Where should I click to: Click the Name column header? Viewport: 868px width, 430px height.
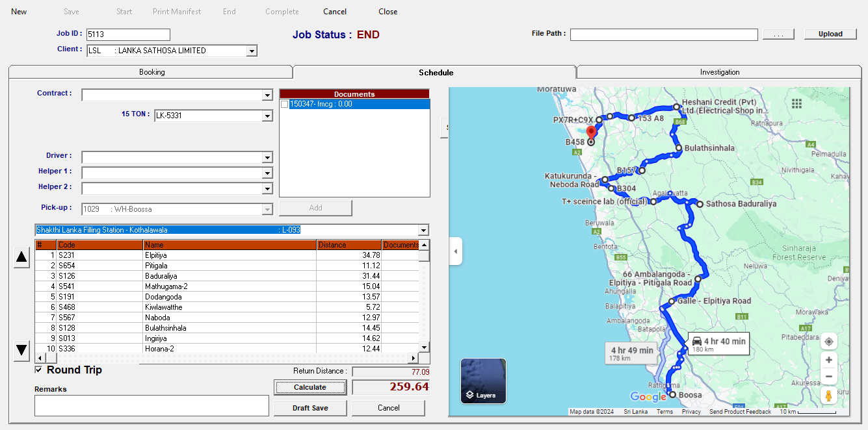pos(230,245)
